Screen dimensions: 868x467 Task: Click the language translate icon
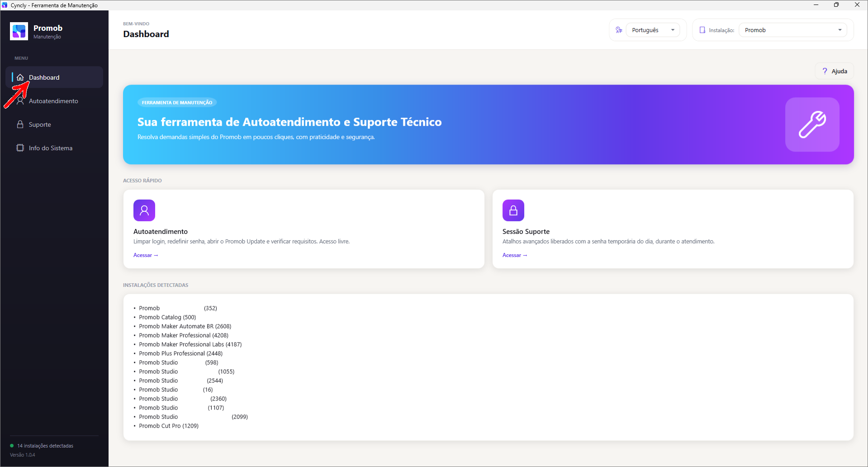pos(619,30)
